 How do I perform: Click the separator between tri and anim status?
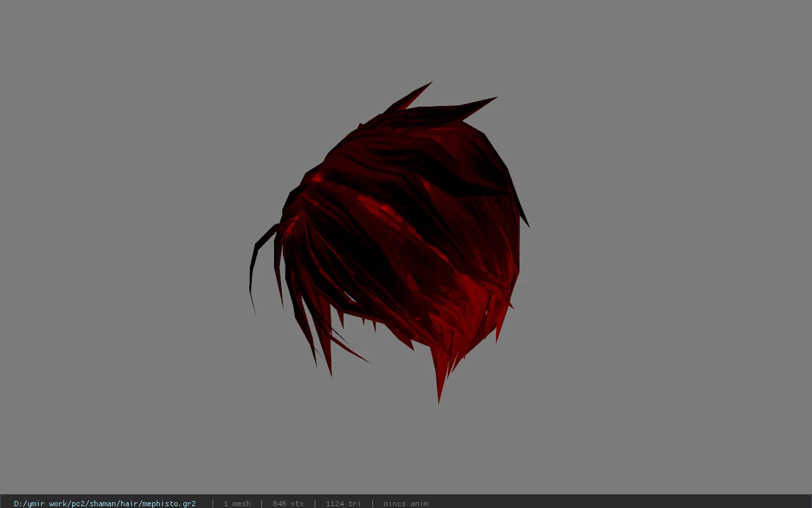372,504
